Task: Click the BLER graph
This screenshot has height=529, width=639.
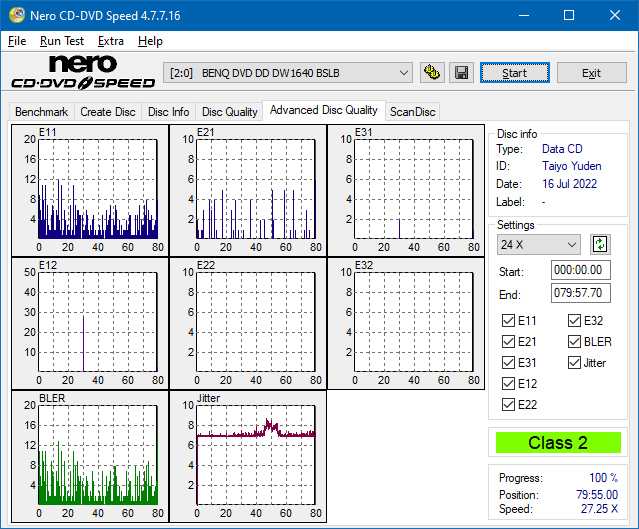Action: [x=90, y=456]
